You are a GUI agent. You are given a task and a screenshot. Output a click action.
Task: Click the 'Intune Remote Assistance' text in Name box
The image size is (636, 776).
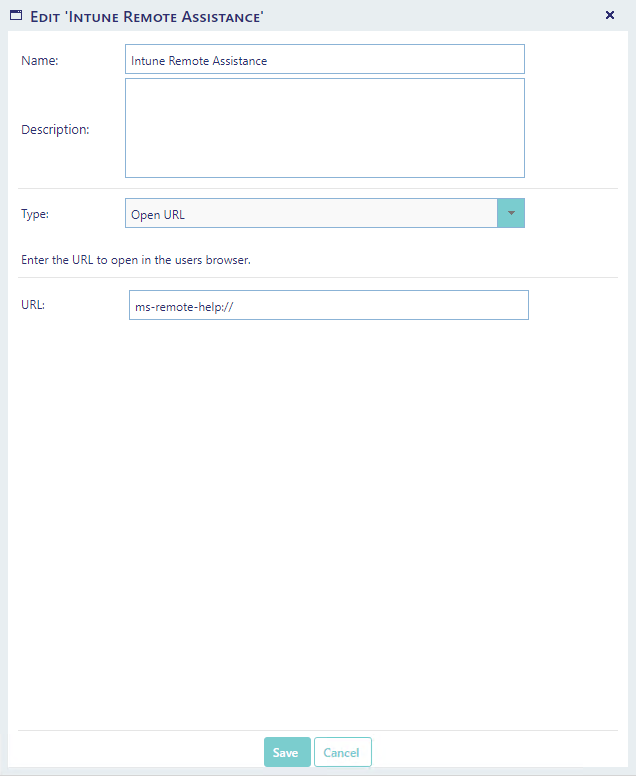click(x=199, y=60)
